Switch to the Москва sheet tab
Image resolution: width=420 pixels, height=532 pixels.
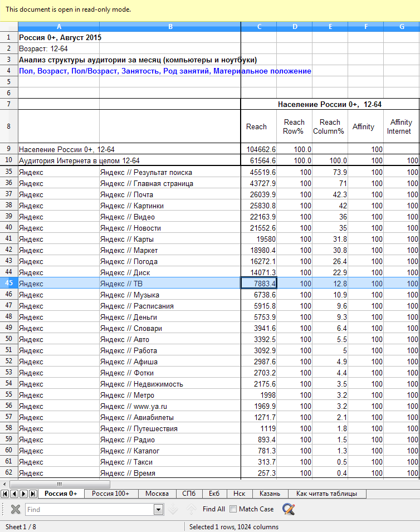(157, 494)
